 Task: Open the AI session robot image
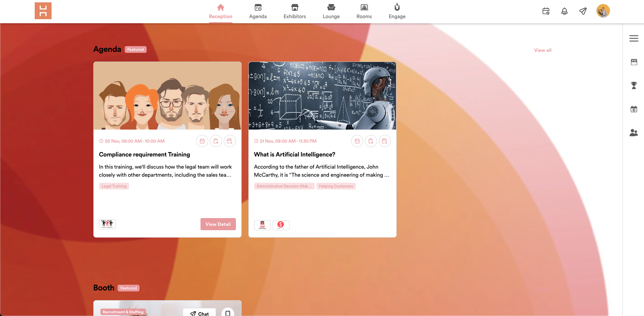(x=323, y=96)
